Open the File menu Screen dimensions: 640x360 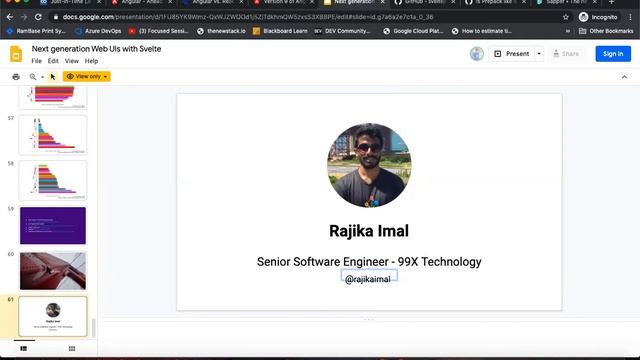tap(36, 61)
